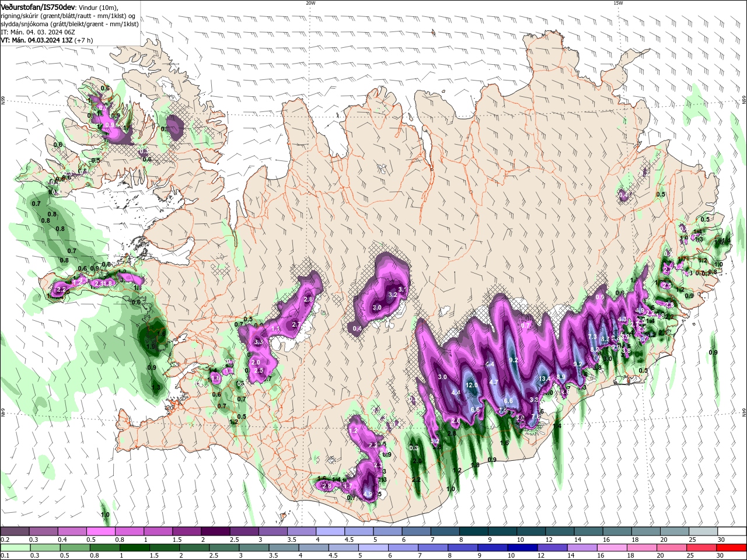Viewport: 747px width, 560px height.
Task: Pick upper legend swatch between 25 and 30
Action: click(703, 531)
